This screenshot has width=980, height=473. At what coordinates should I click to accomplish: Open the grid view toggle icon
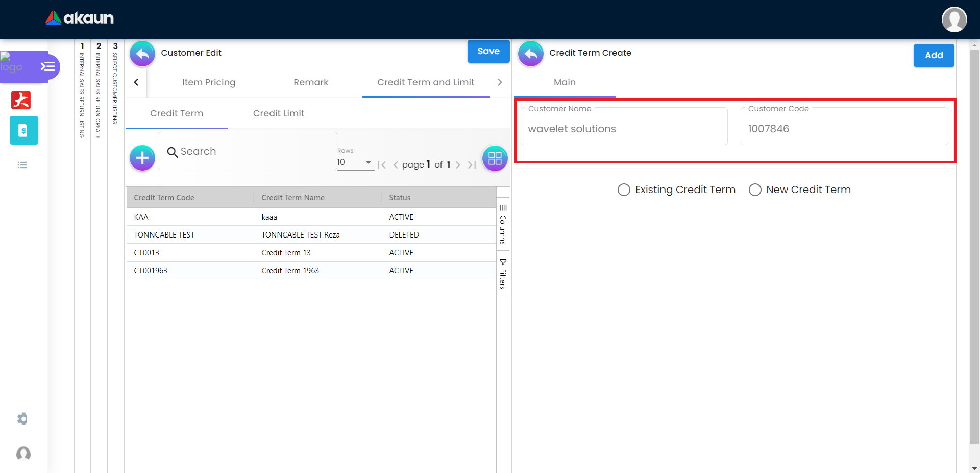pos(495,158)
